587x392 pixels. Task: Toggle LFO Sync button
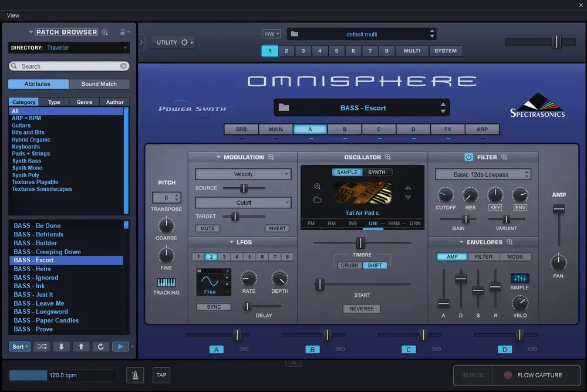point(214,307)
